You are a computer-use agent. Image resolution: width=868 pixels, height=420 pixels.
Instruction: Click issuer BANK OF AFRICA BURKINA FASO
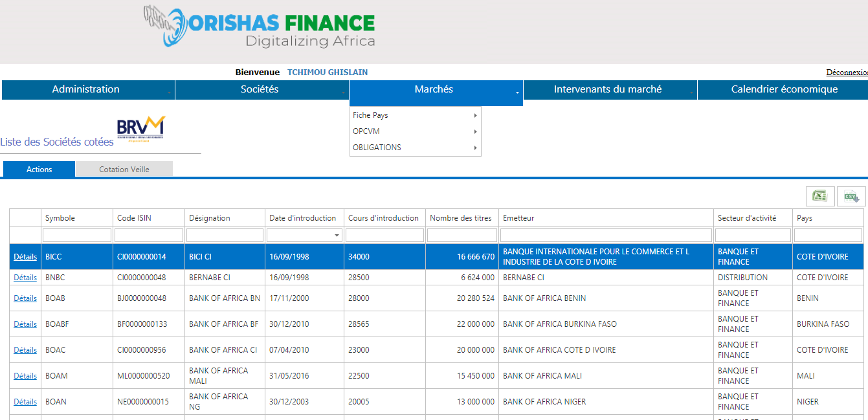(x=560, y=324)
